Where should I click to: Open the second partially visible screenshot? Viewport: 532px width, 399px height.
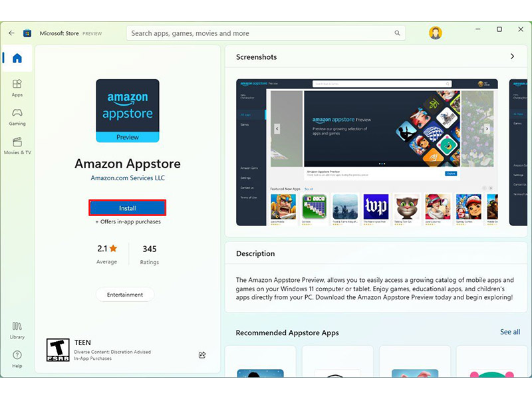[518, 152]
